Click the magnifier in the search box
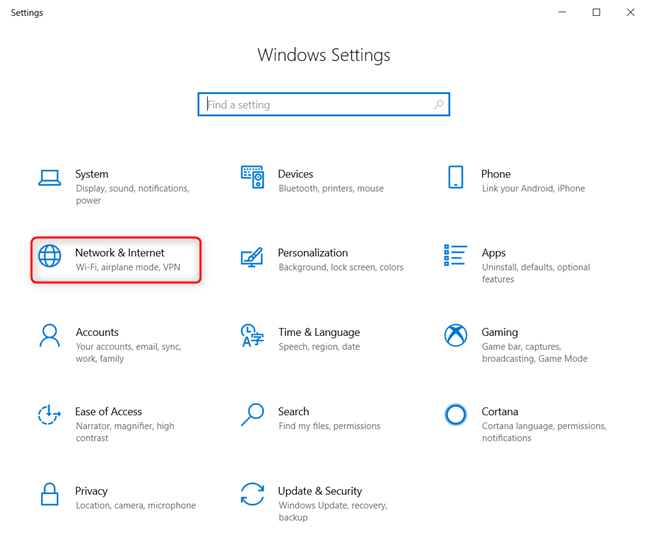The image size is (648, 551). (439, 105)
